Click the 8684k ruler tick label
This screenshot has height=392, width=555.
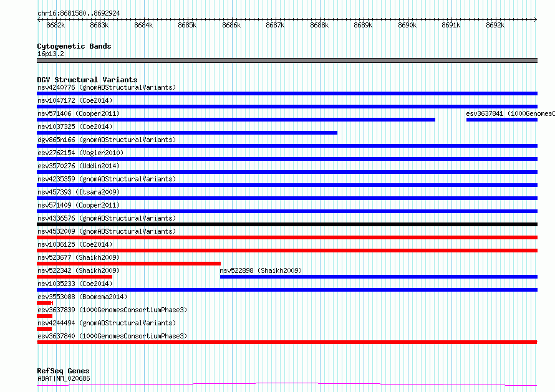(x=143, y=25)
